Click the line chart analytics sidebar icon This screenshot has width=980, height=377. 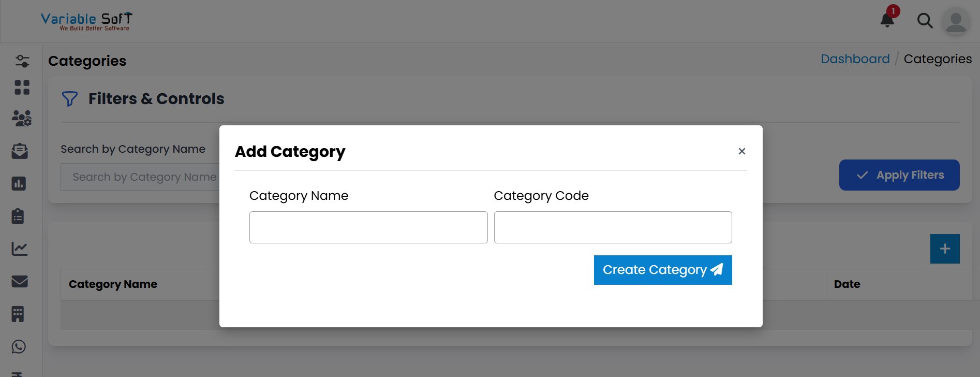point(20,249)
